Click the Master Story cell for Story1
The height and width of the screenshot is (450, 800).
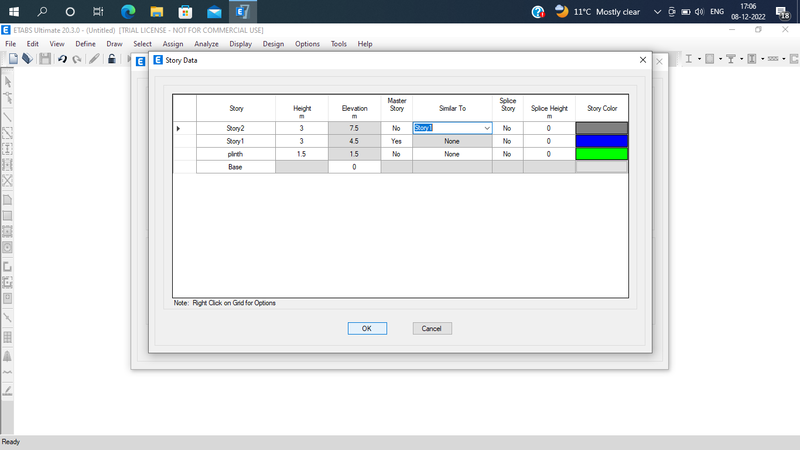[x=396, y=141]
